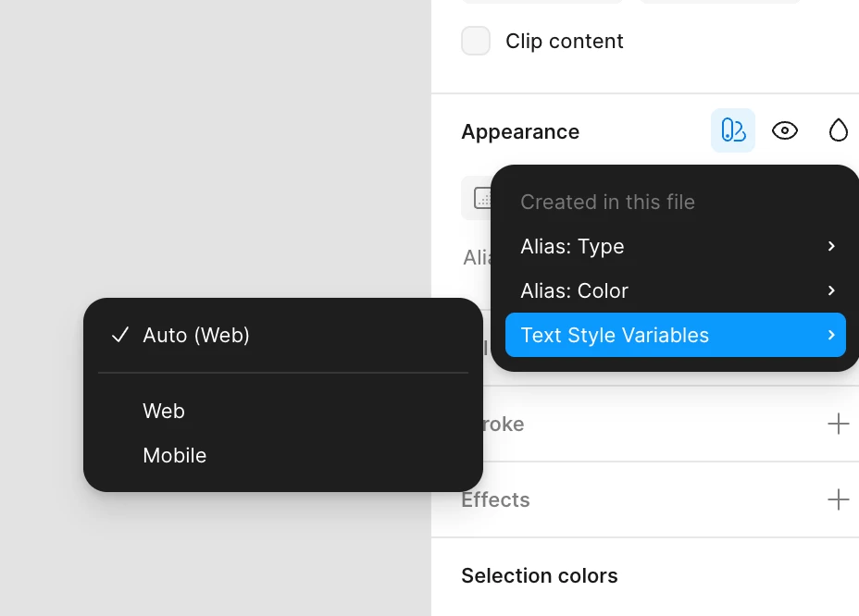The width and height of the screenshot is (859, 616).
Task: Select the Text Style Variables menu entry
Action: click(615, 335)
